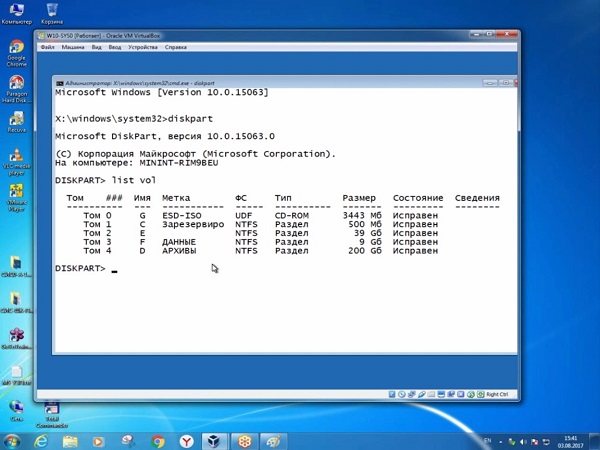The height and width of the screenshot is (450, 600).
Task: Open the Машина menu
Action: pos(73,47)
